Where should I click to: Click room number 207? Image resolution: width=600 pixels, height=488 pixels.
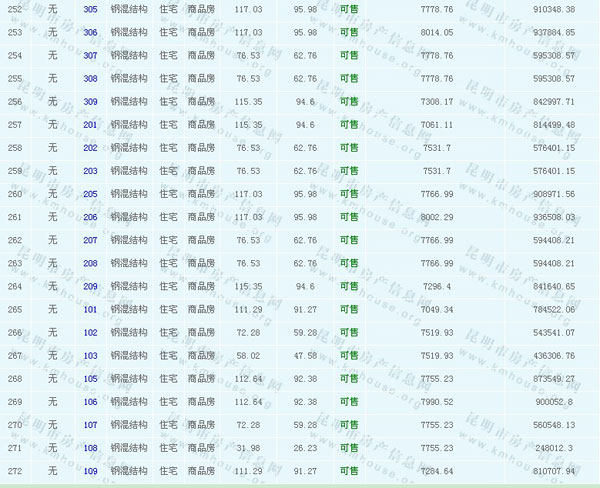(90, 240)
